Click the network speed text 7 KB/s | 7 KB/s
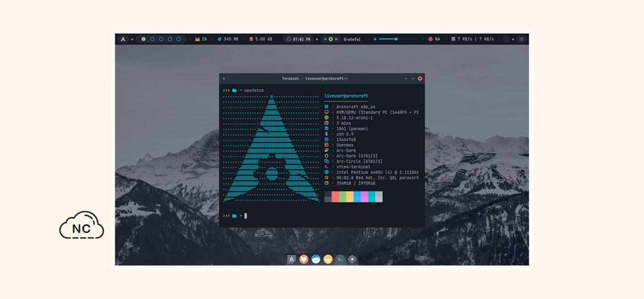Image resolution: width=644 pixels, height=299 pixels. (476, 39)
